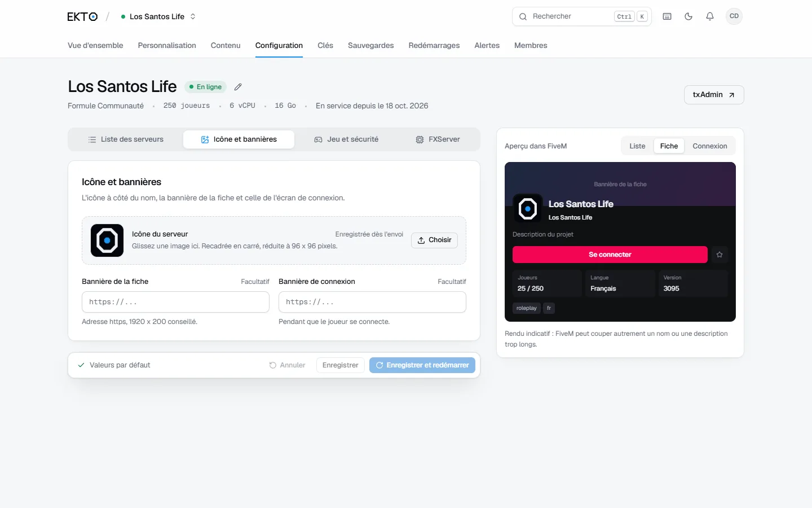Open the CD user avatar menu
Viewport: 812px width, 508px height.
tap(734, 16)
